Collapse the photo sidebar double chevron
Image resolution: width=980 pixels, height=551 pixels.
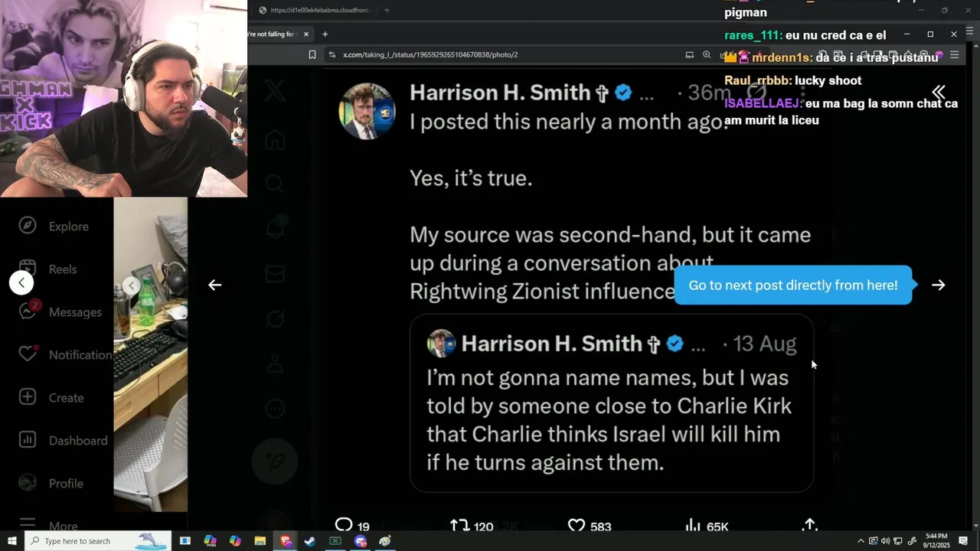[939, 93]
